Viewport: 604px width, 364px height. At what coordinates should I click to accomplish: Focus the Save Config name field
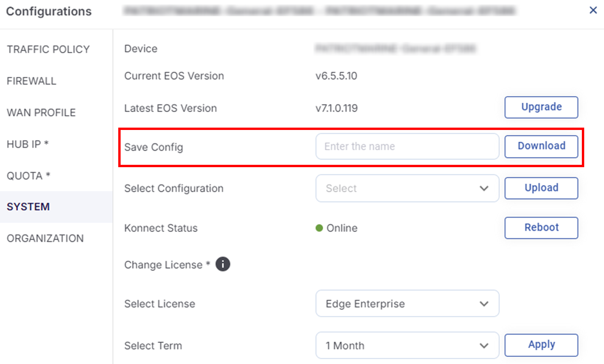tap(407, 146)
